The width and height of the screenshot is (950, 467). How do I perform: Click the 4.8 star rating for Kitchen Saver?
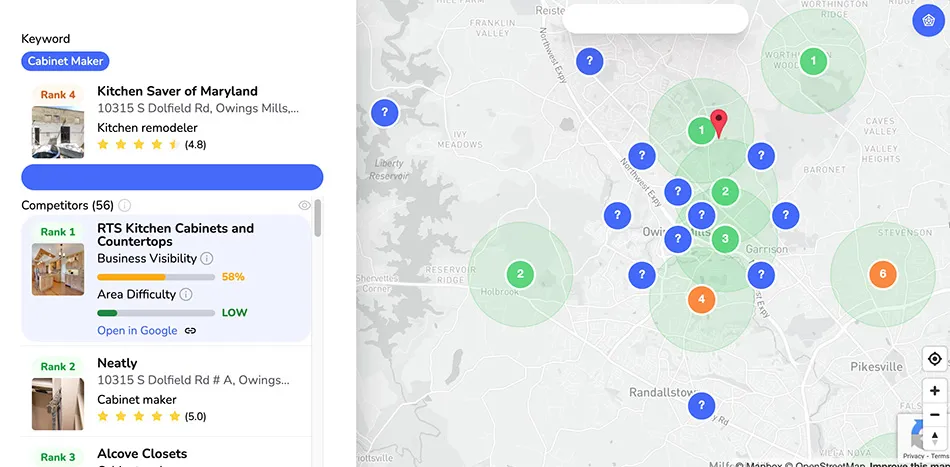(151, 144)
